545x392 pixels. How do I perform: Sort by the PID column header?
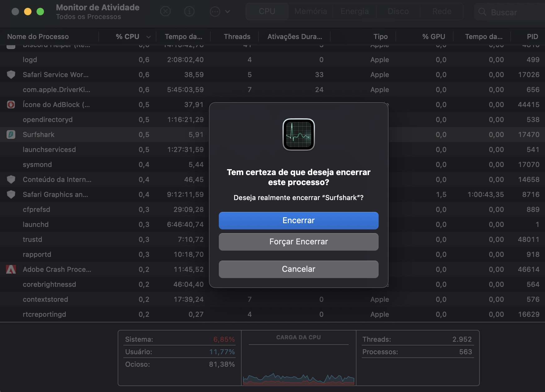click(532, 37)
